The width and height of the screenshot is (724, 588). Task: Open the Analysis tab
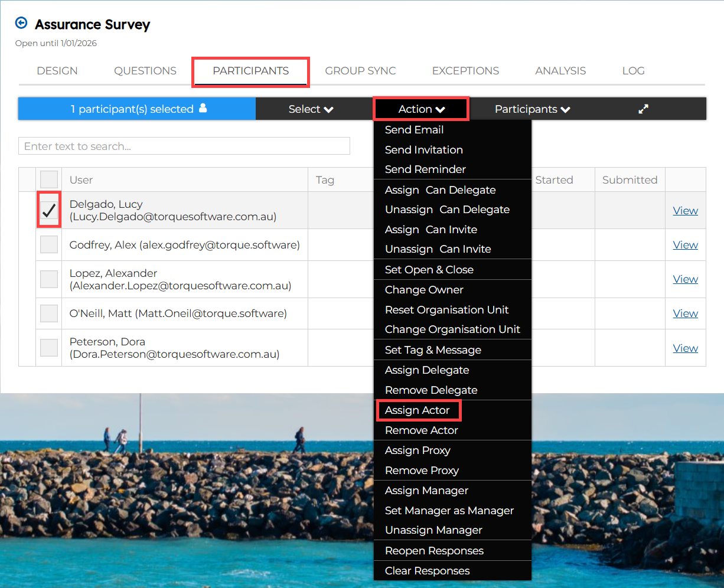pos(560,71)
